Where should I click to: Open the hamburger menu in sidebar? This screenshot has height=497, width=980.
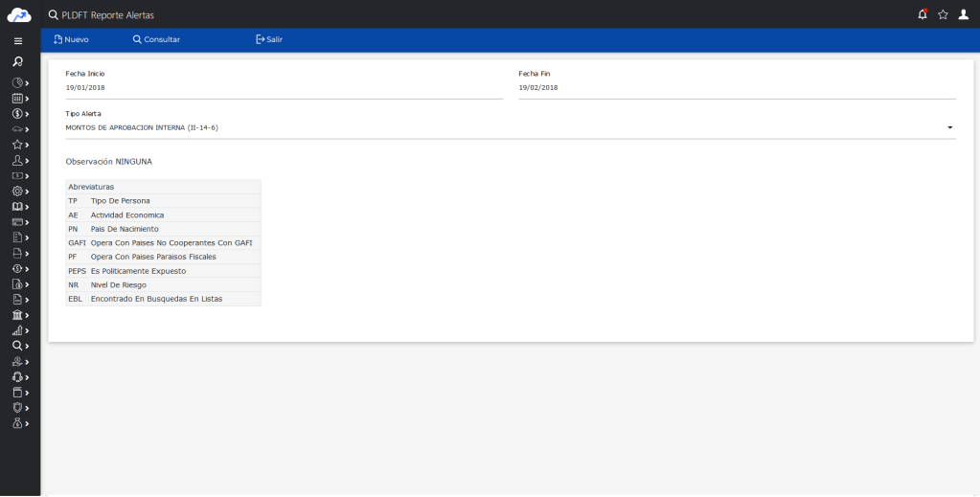[18, 41]
